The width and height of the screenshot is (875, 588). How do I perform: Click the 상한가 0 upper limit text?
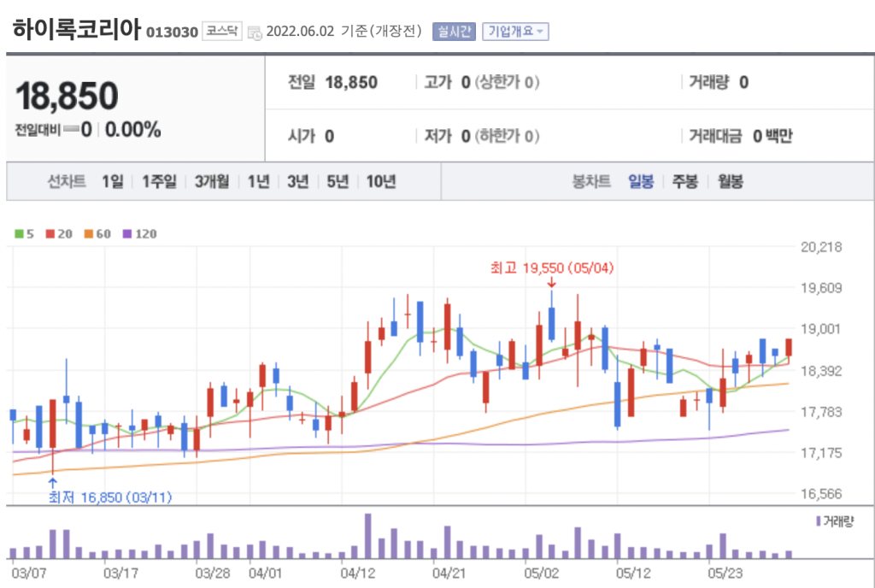pos(508,83)
